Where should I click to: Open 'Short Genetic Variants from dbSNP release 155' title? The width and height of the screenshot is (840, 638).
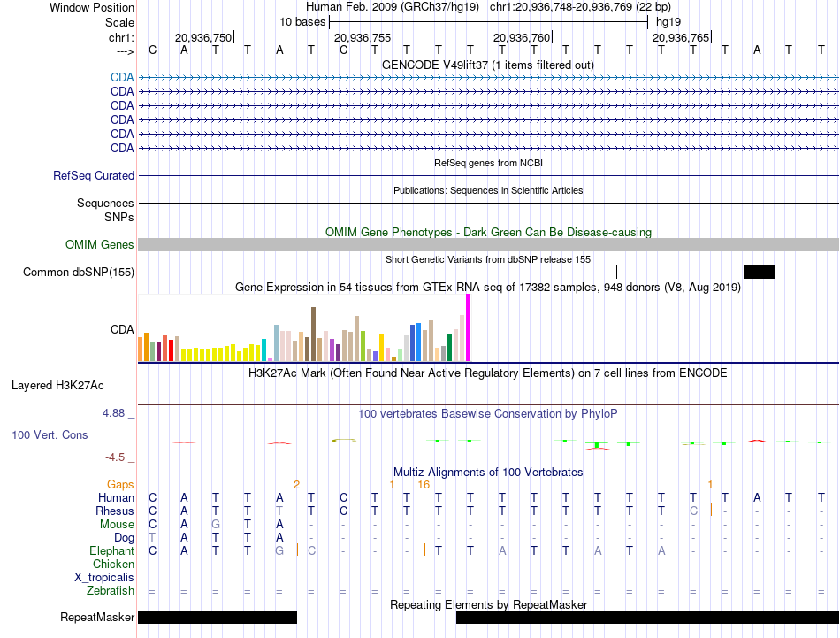488,259
